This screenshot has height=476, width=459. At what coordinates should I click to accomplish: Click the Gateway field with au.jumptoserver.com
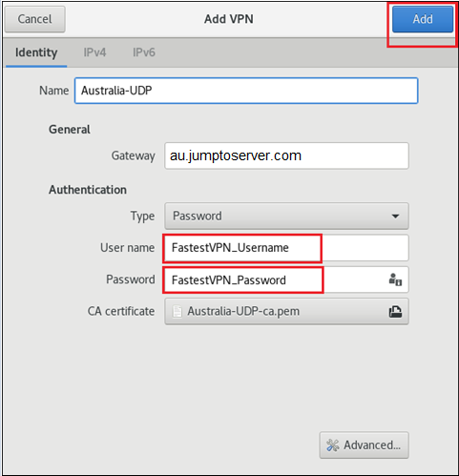[x=286, y=155]
